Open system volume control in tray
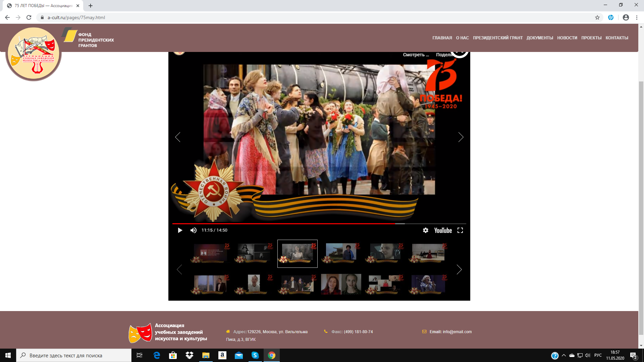Screen dimensions: 644x362 [x=588, y=355]
